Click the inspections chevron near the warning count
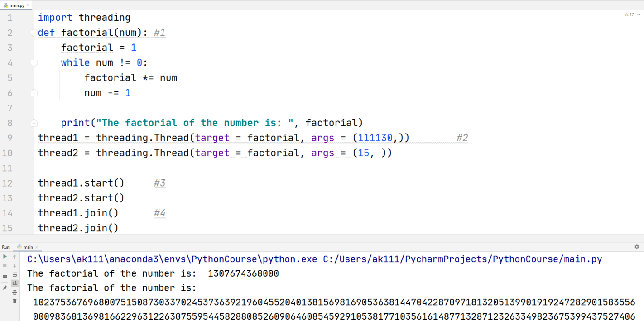This screenshot has height=321, width=644. coord(639,14)
